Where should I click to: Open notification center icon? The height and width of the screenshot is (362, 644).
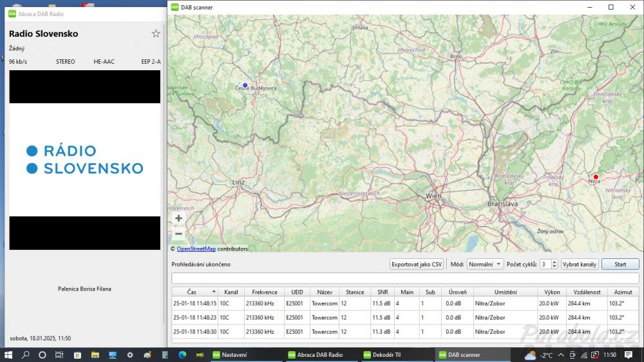(x=629, y=355)
